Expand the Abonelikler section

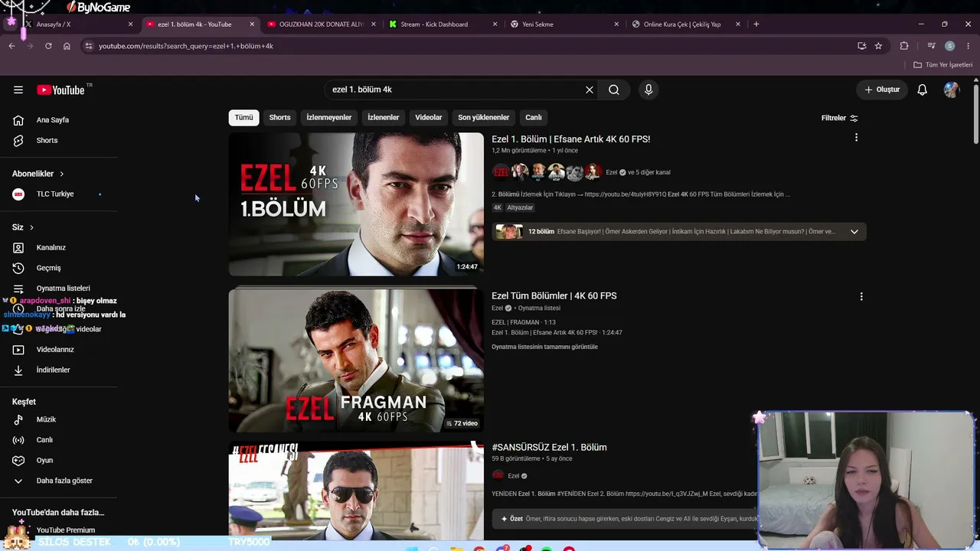pyautogui.click(x=38, y=174)
